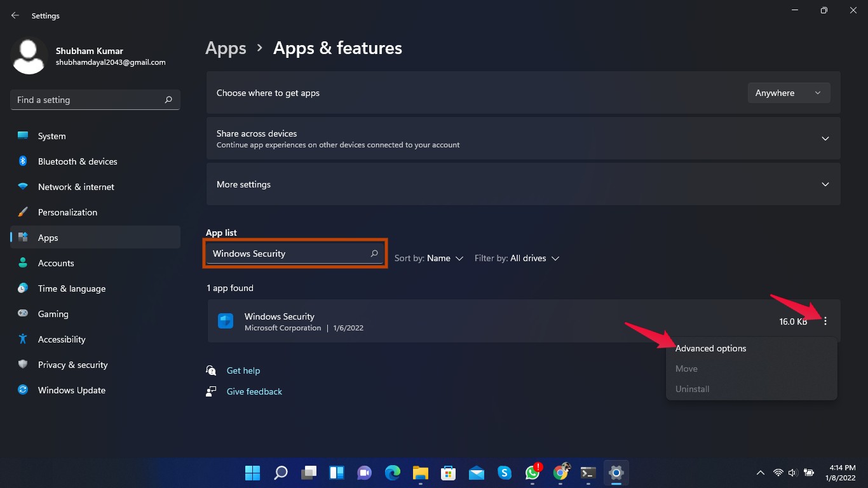Open Windows Update in the sidebar
The height and width of the screenshot is (488, 868).
[95, 390]
